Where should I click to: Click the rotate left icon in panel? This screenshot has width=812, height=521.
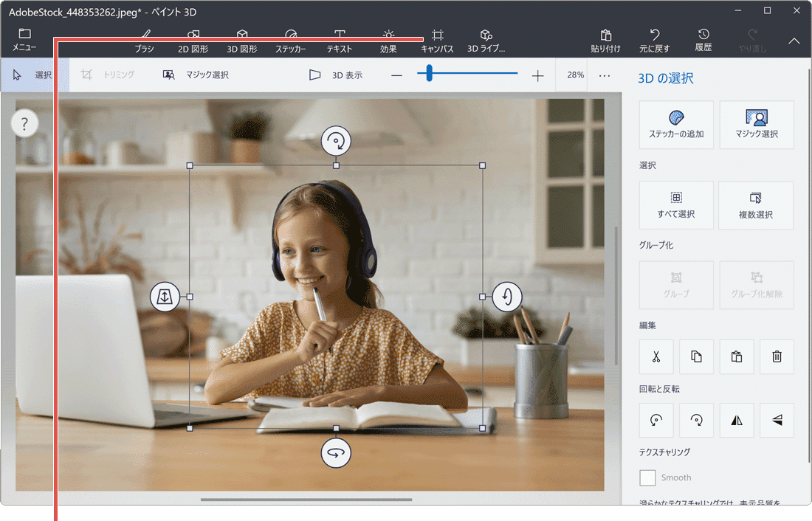[x=656, y=420]
